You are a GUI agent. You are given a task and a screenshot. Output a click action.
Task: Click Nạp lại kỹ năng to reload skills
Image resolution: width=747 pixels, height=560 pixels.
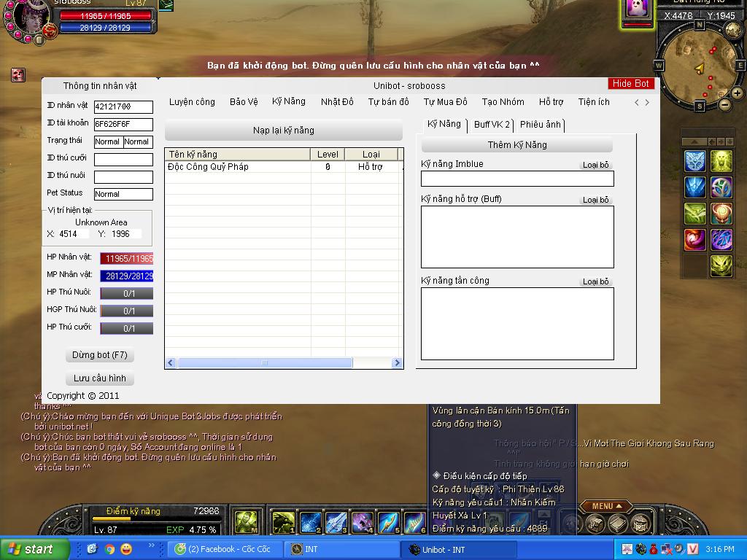(284, 131)
